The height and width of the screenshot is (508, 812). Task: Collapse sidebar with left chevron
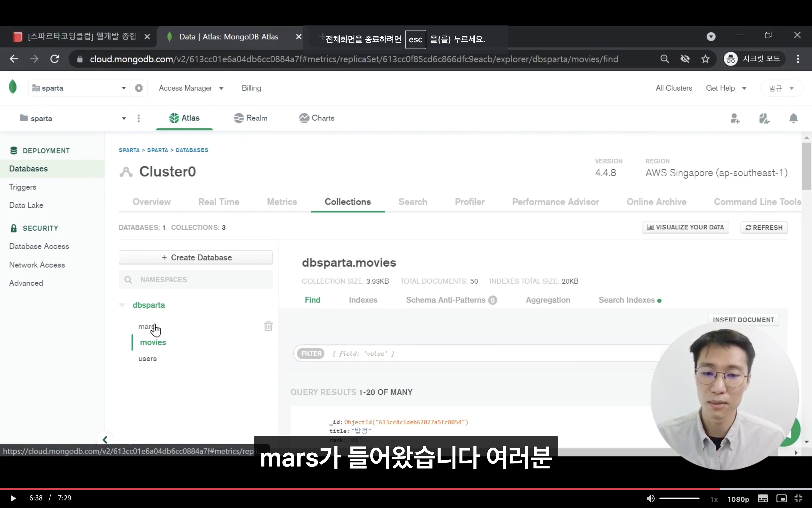point(105,439)
